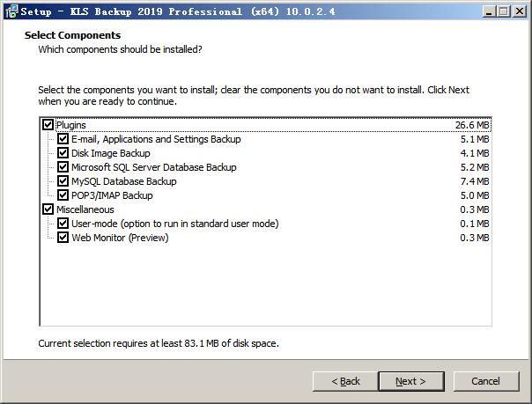Maximize the Setup window
The image size is (532, 404).
(504, 11)
